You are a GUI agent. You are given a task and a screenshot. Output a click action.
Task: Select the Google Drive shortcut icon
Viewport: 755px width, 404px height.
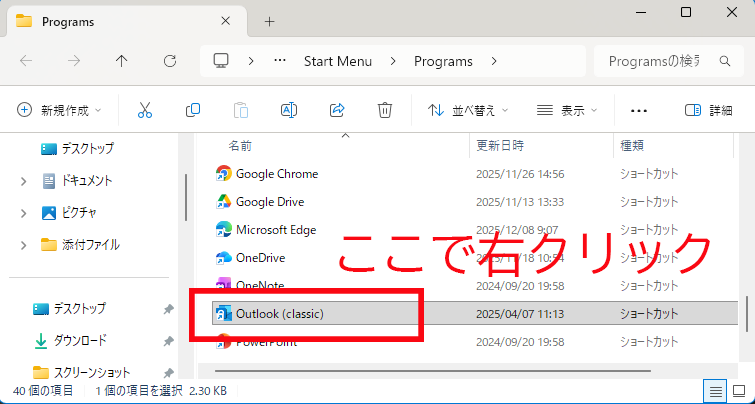223,201
